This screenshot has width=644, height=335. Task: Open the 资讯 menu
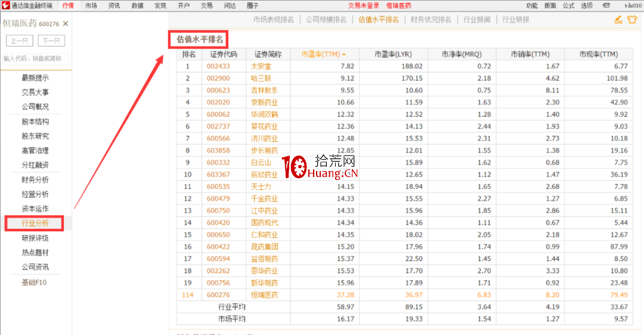(114, 5)
